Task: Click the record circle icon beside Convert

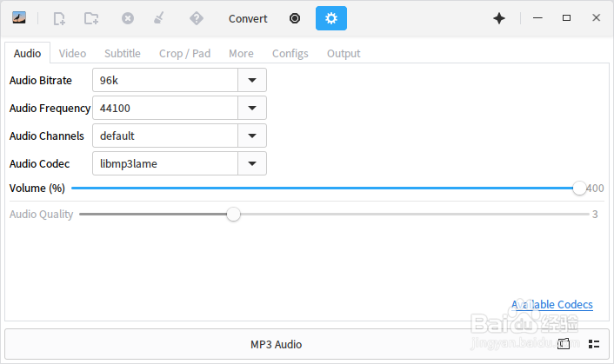Action: [295, 18]
